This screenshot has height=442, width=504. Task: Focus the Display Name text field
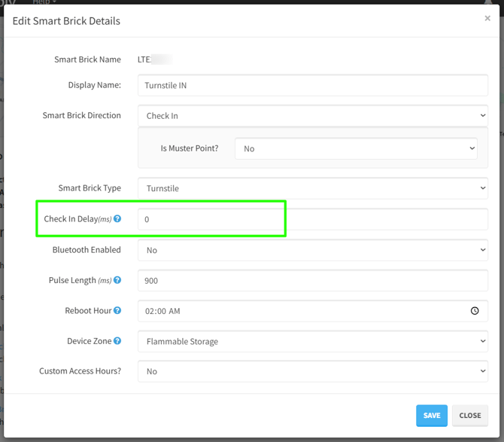tap(312, 85)
